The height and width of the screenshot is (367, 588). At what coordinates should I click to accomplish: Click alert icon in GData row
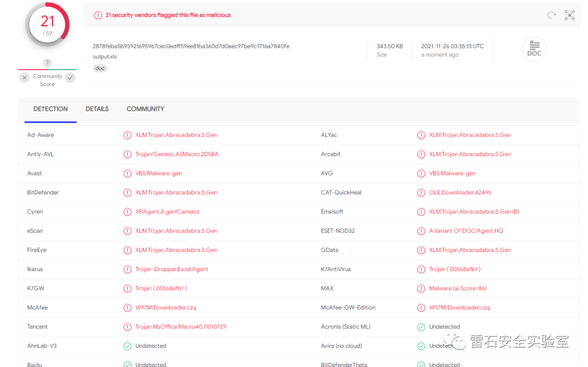pos(421,250)
